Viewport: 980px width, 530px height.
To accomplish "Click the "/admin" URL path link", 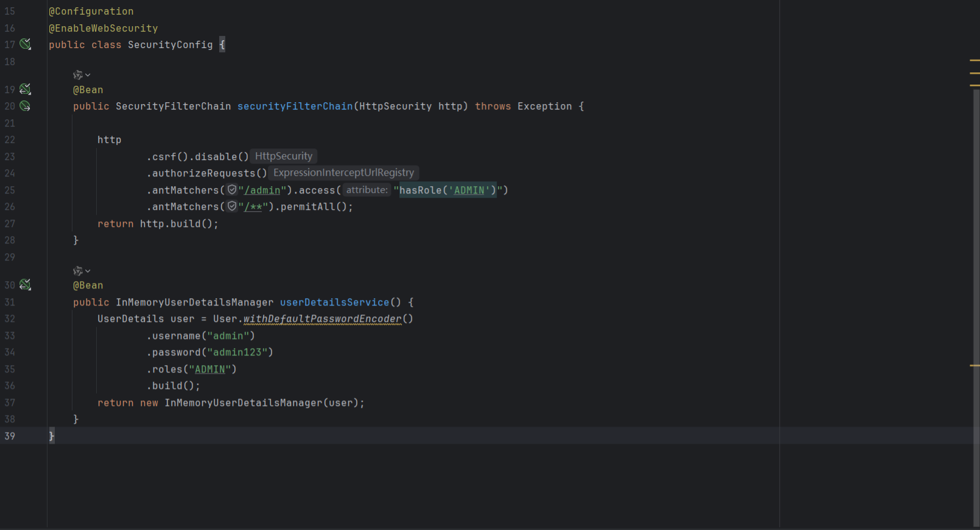I will tap(262, 190).
